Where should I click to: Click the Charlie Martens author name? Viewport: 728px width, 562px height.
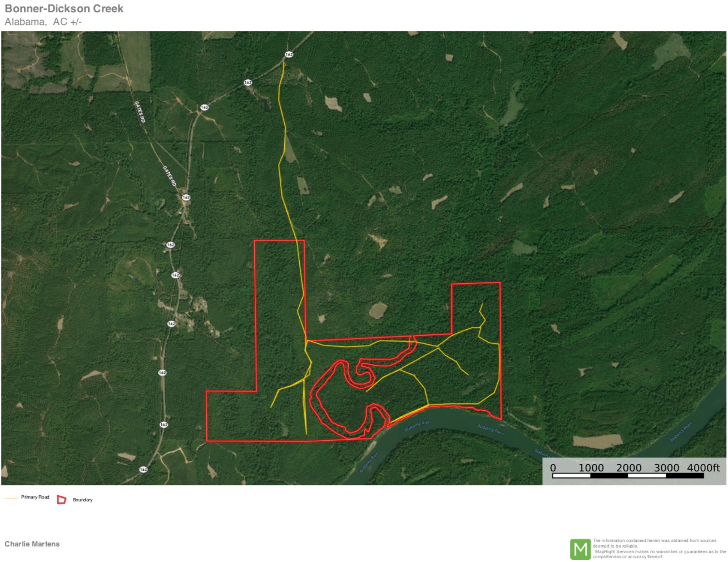pyautogui.click(x=32, y=544)
